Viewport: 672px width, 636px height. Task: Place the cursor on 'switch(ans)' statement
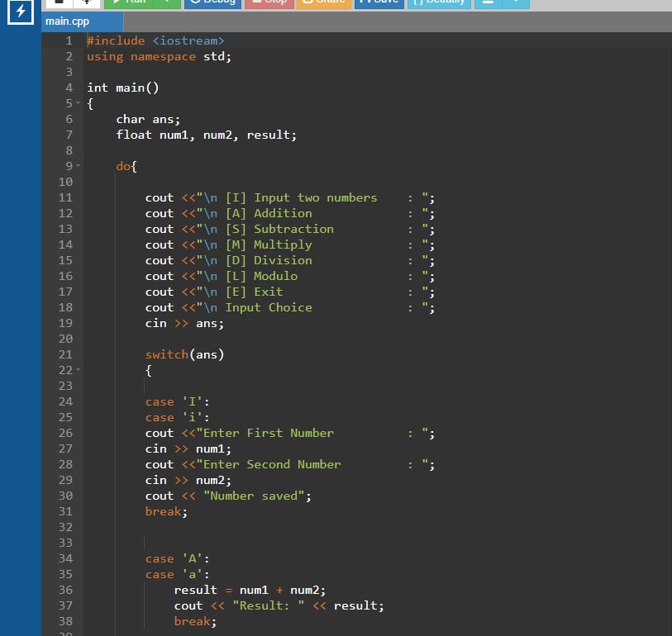click(184, 354)
